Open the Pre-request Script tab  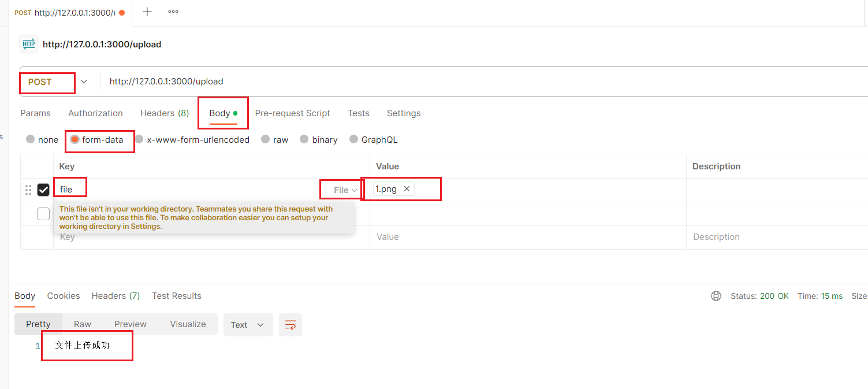point(292,113)
